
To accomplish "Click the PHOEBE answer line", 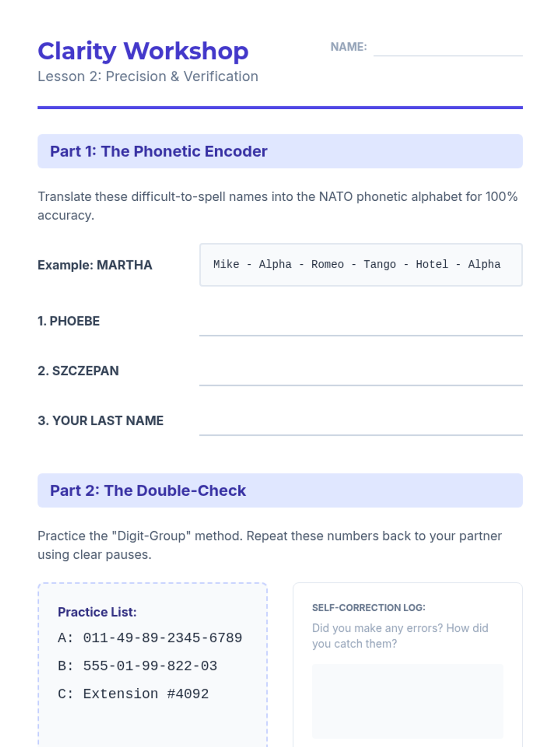I will [x=361, y=322].
